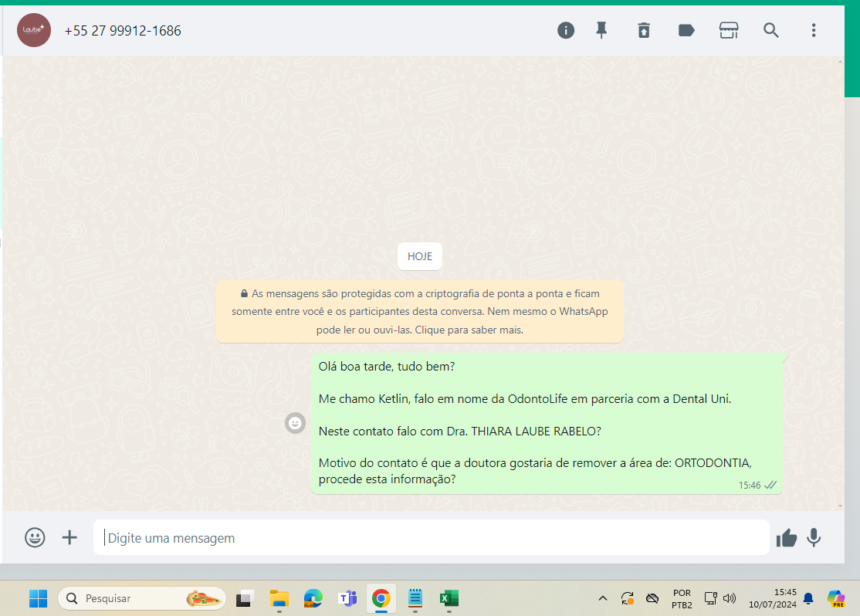Image resolution: width=860 pixels, height=616 pixels.
Task: Open Excel from the taskbar
Action: (449, 598)
